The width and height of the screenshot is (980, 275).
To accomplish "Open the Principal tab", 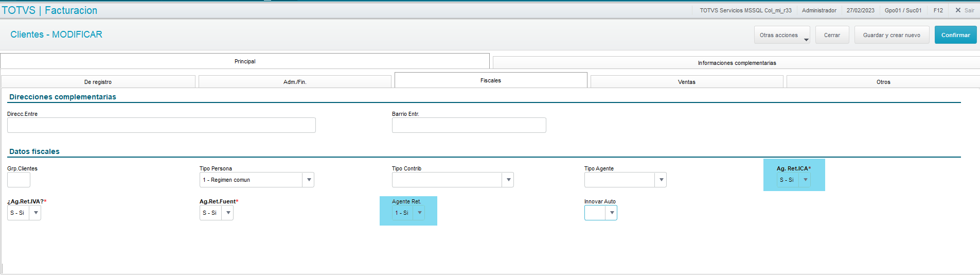I will (x=245, y=61).
